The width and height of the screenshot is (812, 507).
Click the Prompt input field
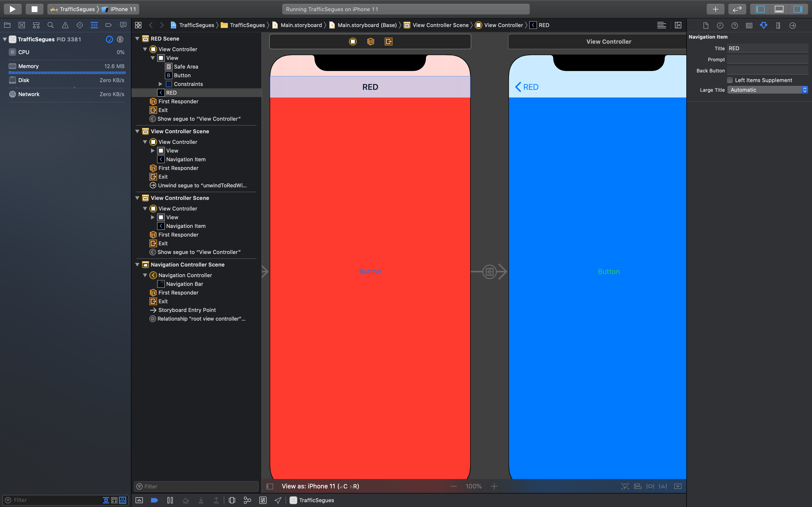pos(767,60)
